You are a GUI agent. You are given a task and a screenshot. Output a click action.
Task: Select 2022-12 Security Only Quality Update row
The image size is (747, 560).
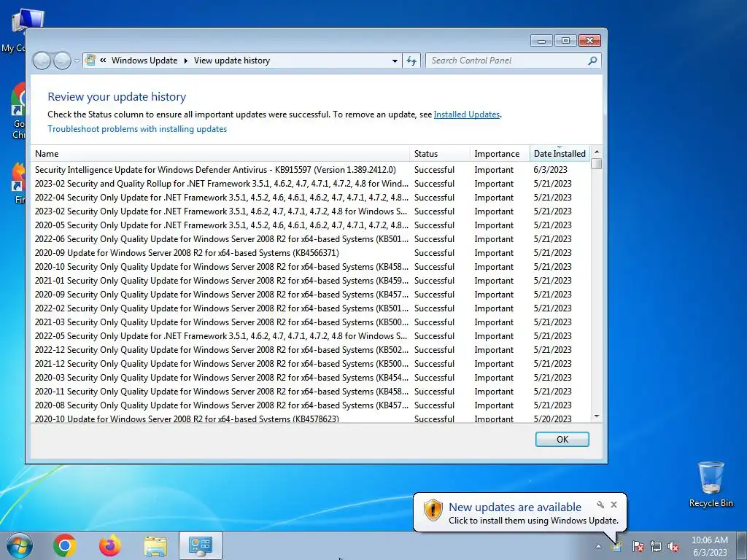pyautogui.click(x=311, y=350)
